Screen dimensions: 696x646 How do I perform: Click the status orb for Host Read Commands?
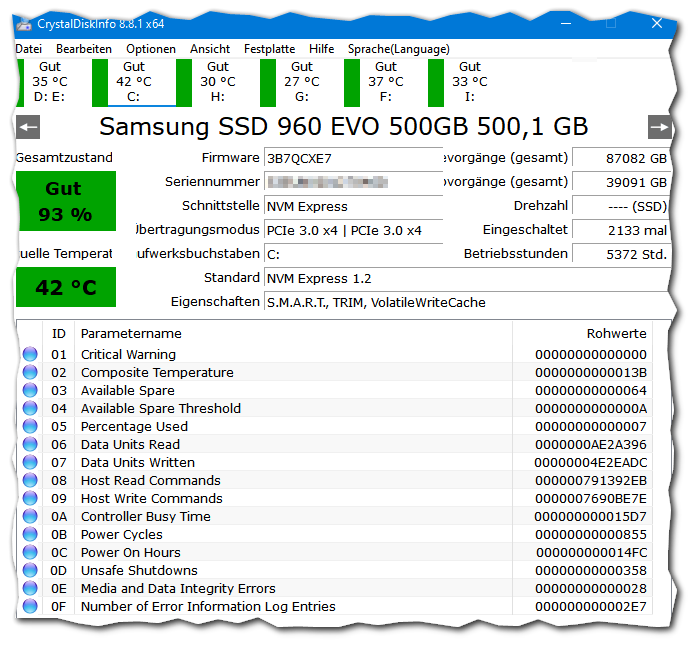30,480
